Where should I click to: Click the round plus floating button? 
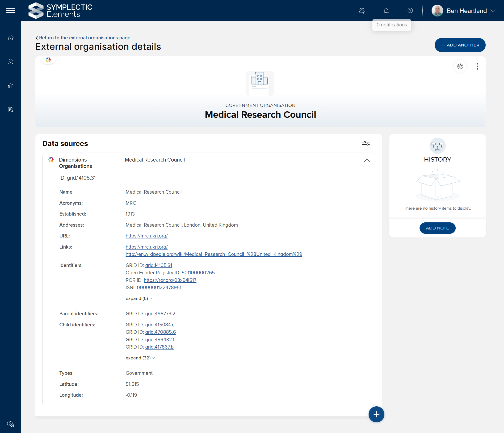tap(376, 414)
